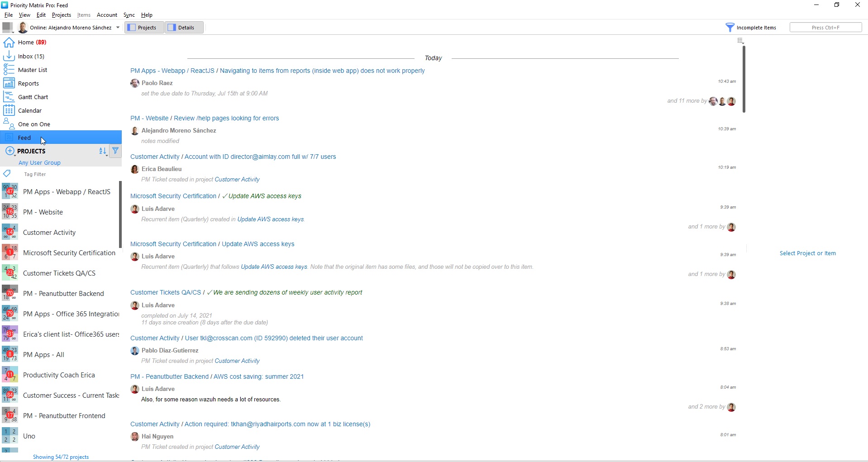
Task: Click the Incomplete Items filter button
Action: tap(751, 28)
